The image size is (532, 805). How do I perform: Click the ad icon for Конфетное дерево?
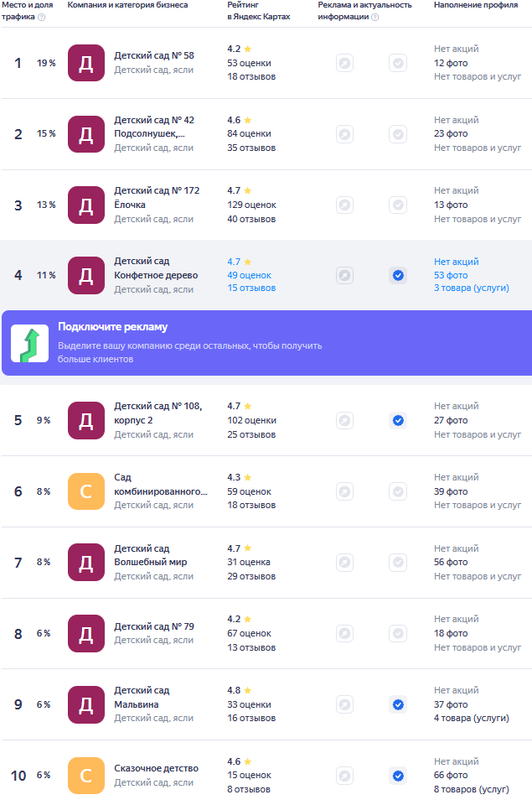tap(344, 276)
